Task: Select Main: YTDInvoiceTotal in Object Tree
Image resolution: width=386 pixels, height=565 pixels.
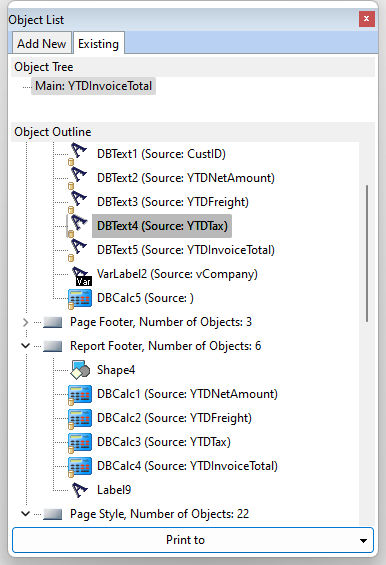Action: 93,86
